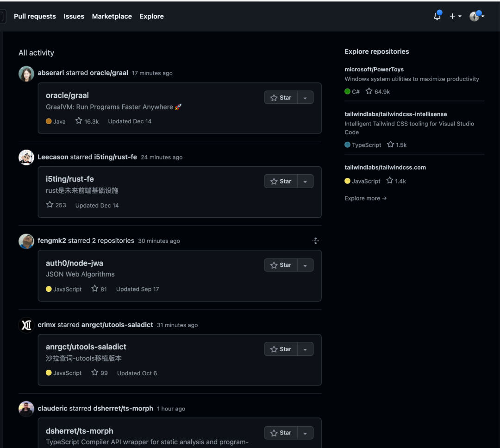
Task: Open tailwindlabs/tailwindcss-intellisense repository
Action: tap(395, 114)
